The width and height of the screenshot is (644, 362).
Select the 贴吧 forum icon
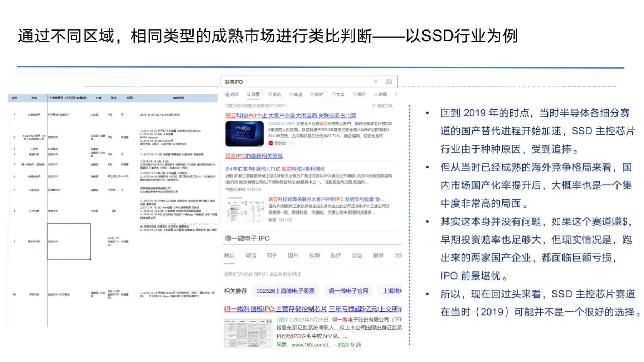coord(317,94)
